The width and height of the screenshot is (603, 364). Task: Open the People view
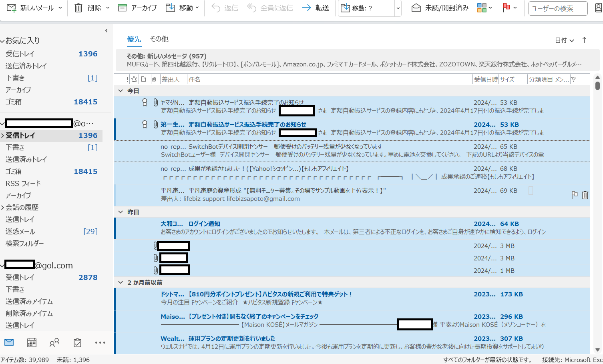pyautogui.click(x=55, y=342)
